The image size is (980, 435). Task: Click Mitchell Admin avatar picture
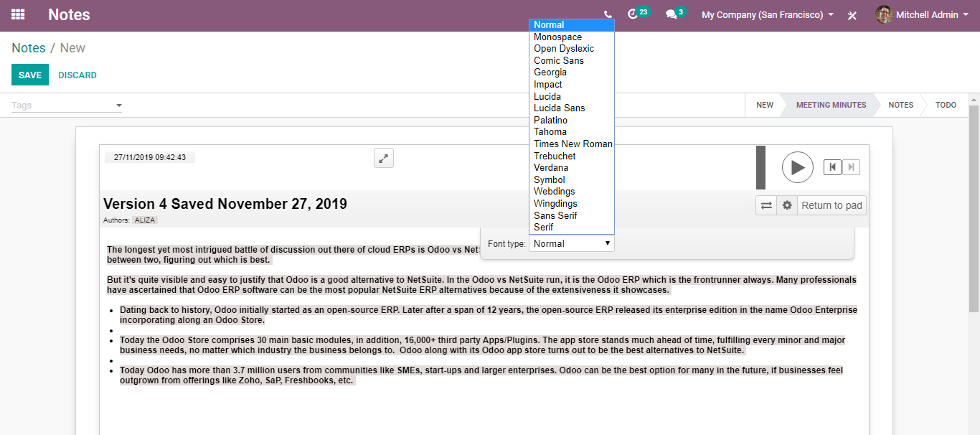[x=884, y=14]
